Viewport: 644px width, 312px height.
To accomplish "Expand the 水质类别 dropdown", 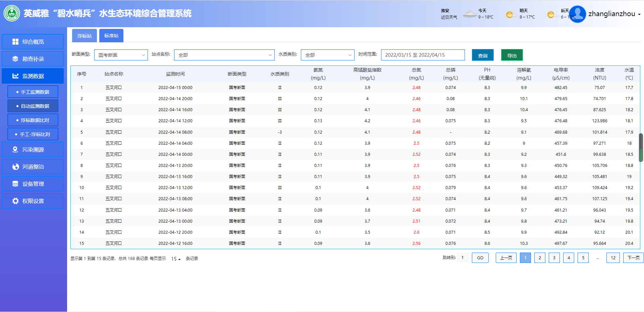I will click(x=327, y=55).
